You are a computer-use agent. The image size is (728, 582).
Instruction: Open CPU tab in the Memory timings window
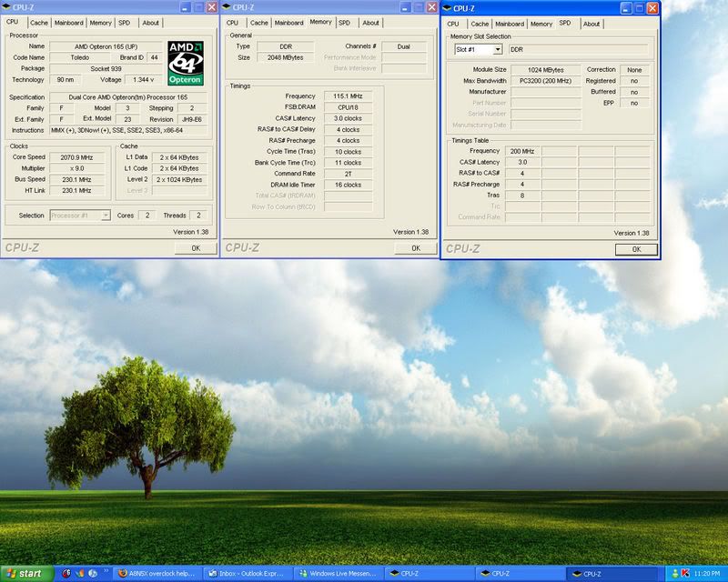click(x=233, y=23)
